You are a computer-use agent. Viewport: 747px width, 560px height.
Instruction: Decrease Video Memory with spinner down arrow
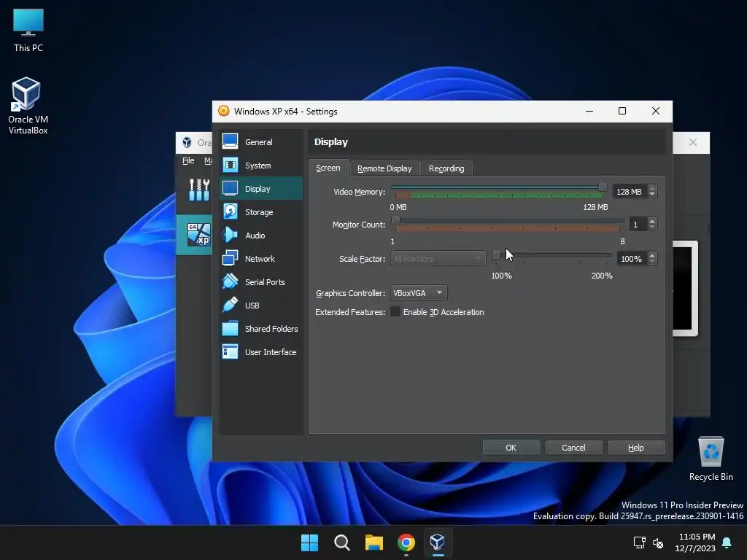(x=652, y=195)
